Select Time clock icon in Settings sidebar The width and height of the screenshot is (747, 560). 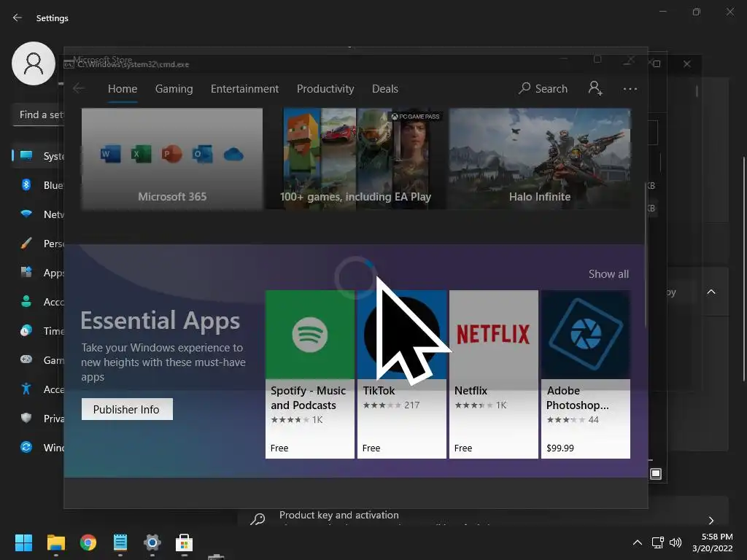point(26,330)
